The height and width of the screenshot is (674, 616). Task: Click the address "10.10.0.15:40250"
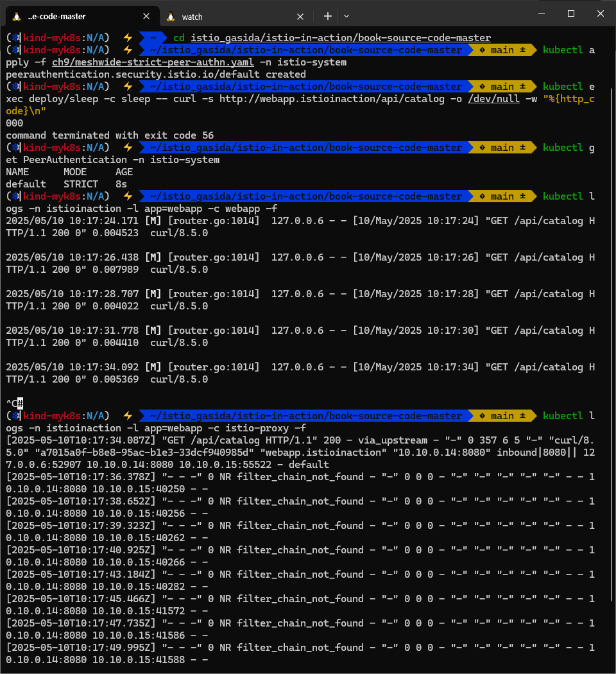point(139,489)
